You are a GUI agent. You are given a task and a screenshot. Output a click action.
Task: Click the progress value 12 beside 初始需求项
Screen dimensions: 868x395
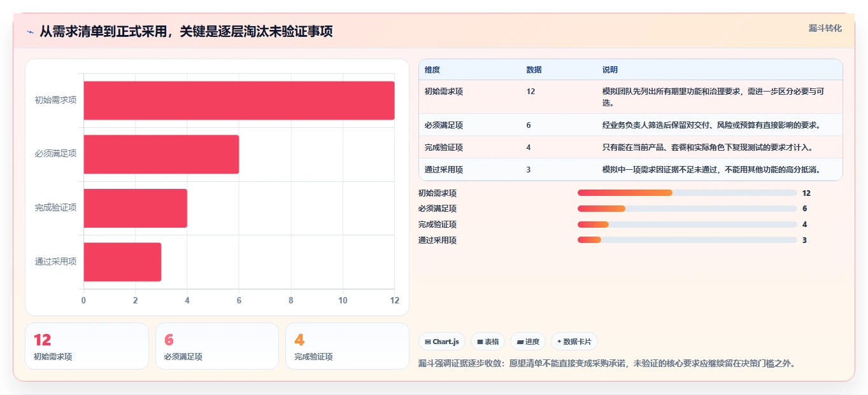point(806,193)
